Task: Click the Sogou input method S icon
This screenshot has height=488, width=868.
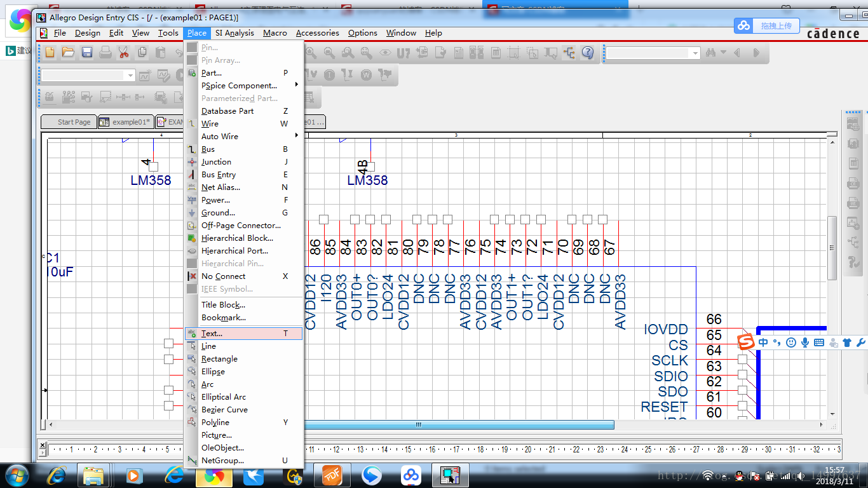Action: 746,342
